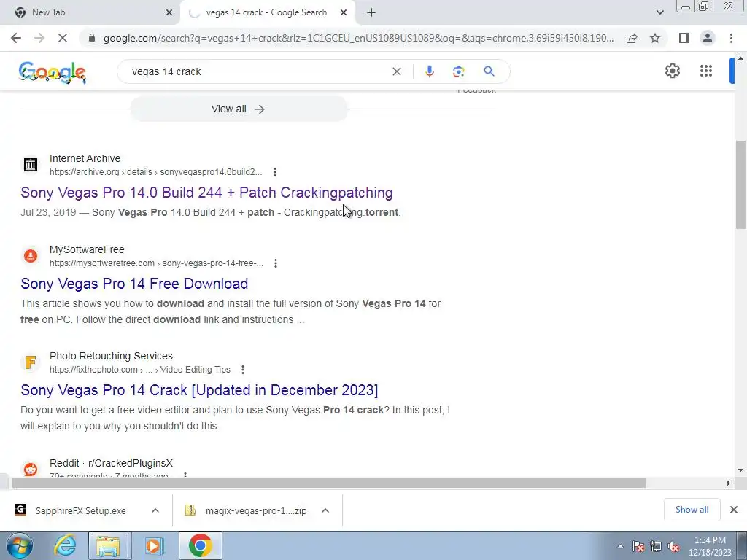Open the Google apps grid
Image resolution: width=747 pixels, height=560 pixels.
706,71
